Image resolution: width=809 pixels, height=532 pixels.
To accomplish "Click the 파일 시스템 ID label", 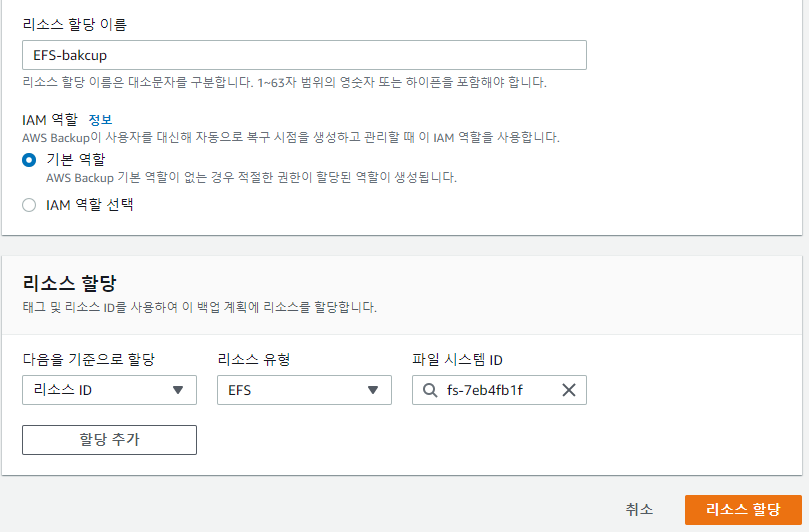I will click(x=458, y=358).
